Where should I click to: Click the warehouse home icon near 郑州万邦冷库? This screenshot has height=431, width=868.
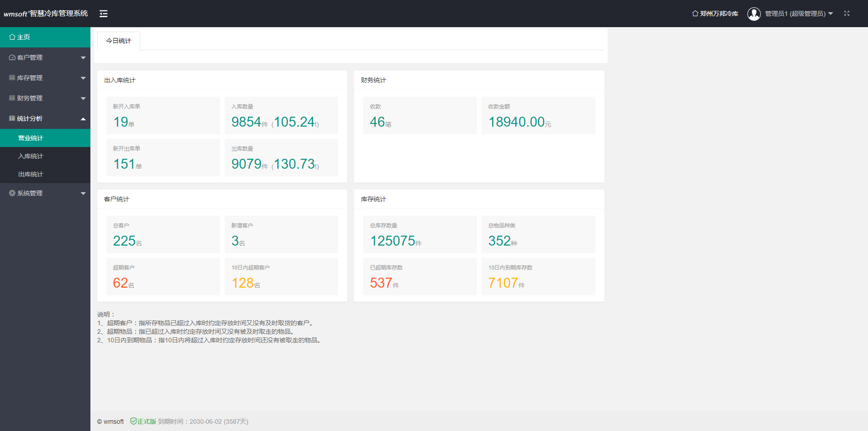point(695,14)
